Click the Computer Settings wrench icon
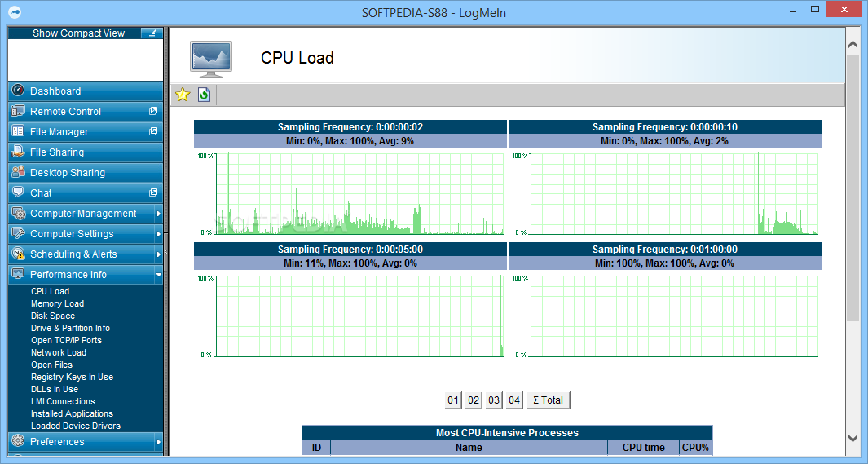The height and width of the screenshot is (464, 868). coord(18,234)
